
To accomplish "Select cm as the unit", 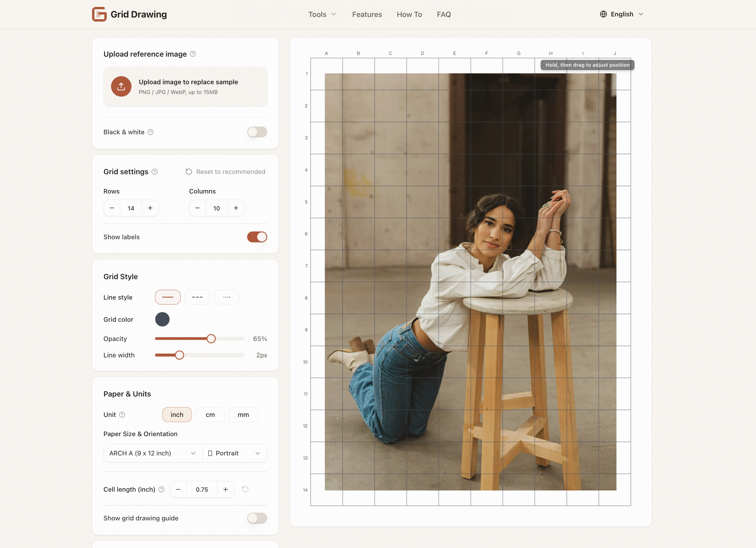I will coord(210,414).
